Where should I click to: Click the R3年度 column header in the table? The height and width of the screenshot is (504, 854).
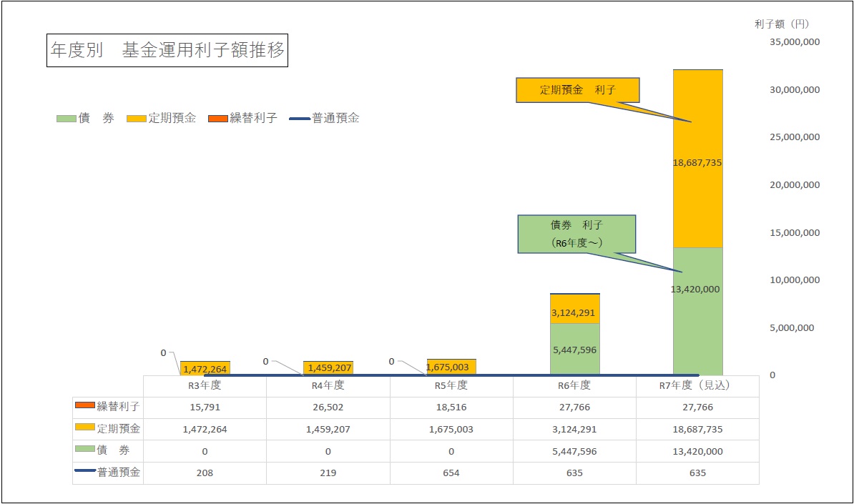205,385
